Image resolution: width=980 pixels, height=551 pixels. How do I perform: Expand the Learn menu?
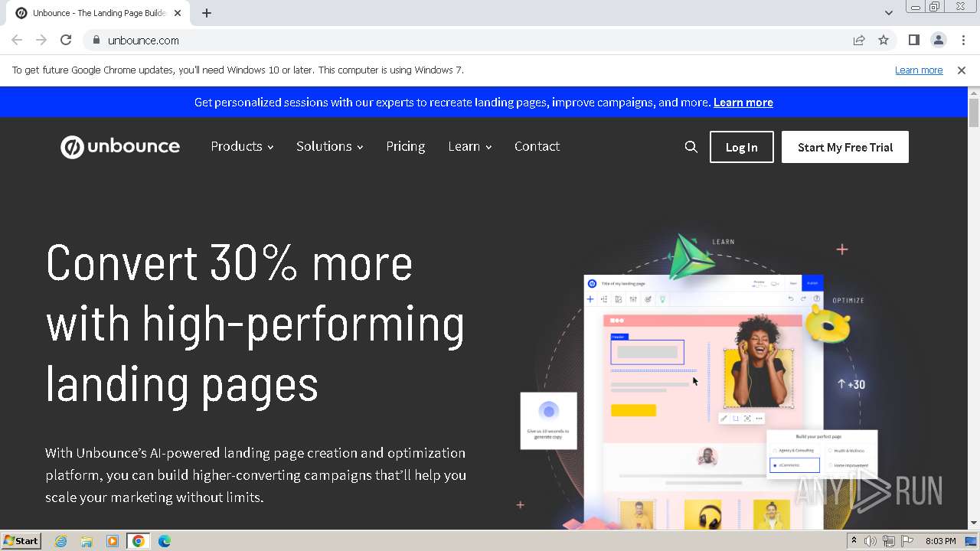469,146
